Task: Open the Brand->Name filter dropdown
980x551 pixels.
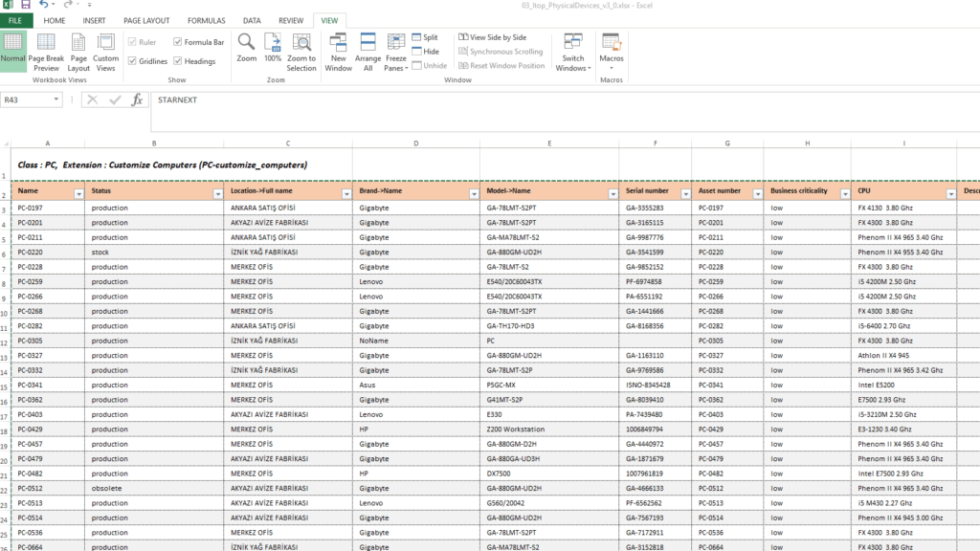Action: click(x=473, y=192)
